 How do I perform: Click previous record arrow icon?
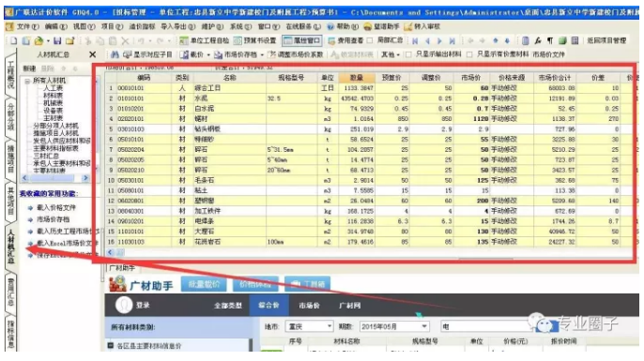pos(427,40)
